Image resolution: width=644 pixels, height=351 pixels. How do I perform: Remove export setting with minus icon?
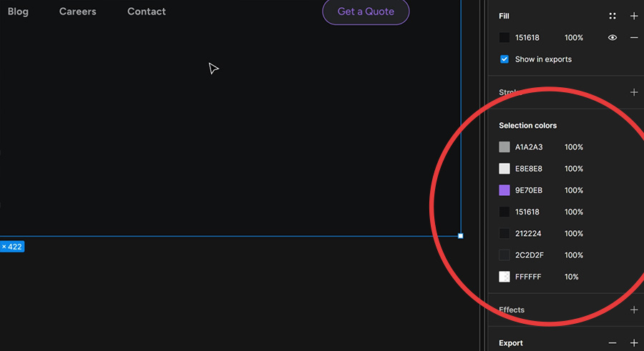(x=613, y=343)
